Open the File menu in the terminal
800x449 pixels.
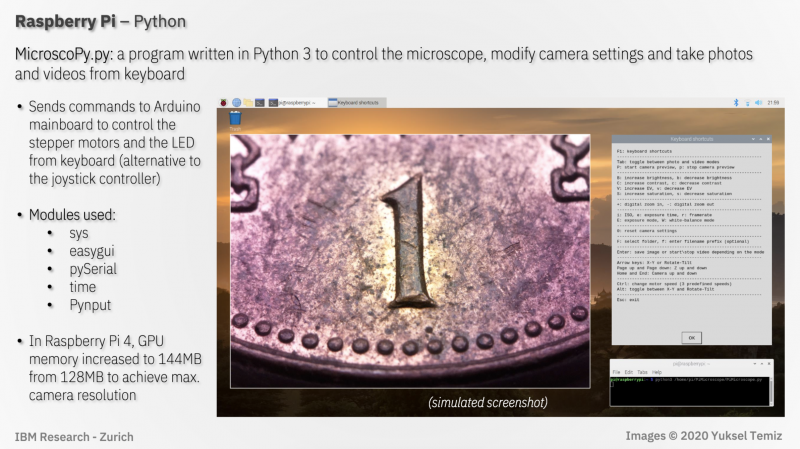click(x=617, y=372)
